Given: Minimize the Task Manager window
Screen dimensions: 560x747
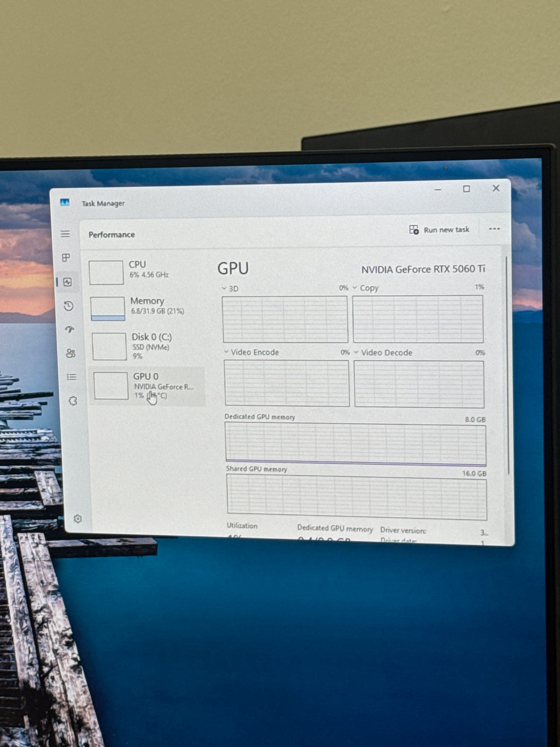Looking at the screenshot, I should [438, 189].
